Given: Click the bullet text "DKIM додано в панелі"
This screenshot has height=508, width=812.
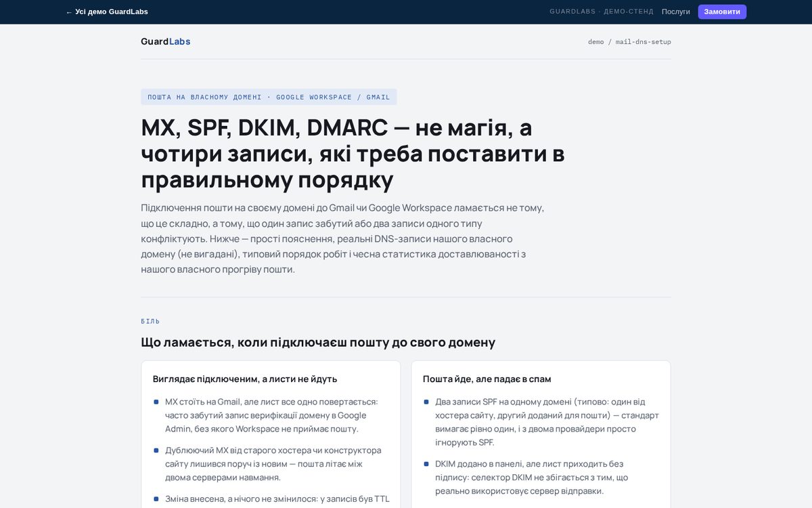Looking at the screenshot, I should click(x=532, y=478).
